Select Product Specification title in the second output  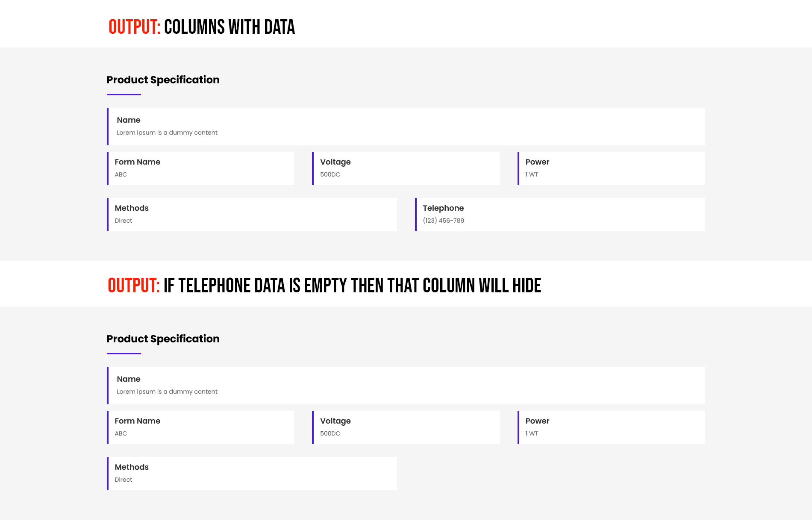(163, 339)
